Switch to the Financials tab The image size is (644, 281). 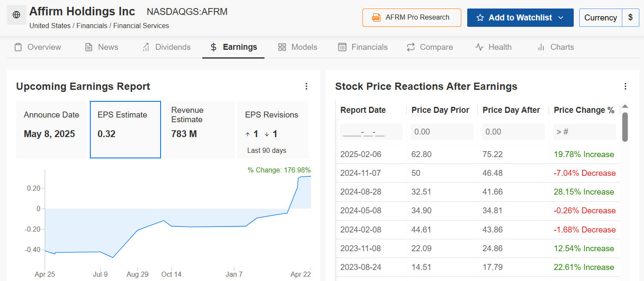[x=362, y=47]
